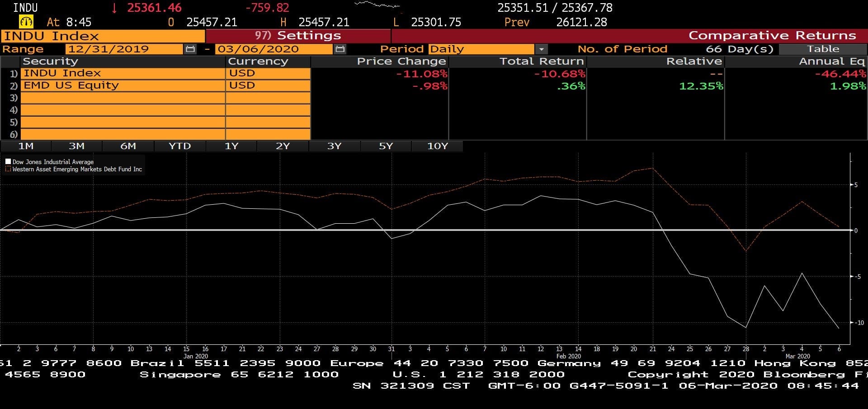
Task: Select security row 1 INDU Index
Action: pyautogui.click(x=123, y=73)
